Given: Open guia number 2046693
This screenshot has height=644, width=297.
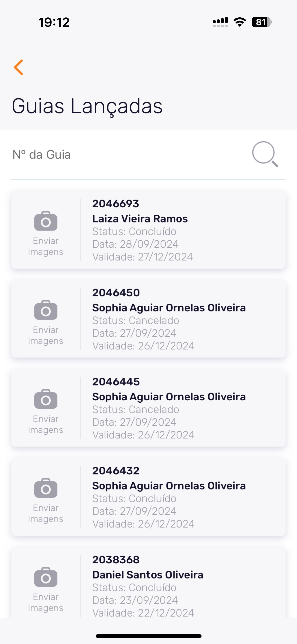Looking at the screenshot, I should (x=116, y=204).
